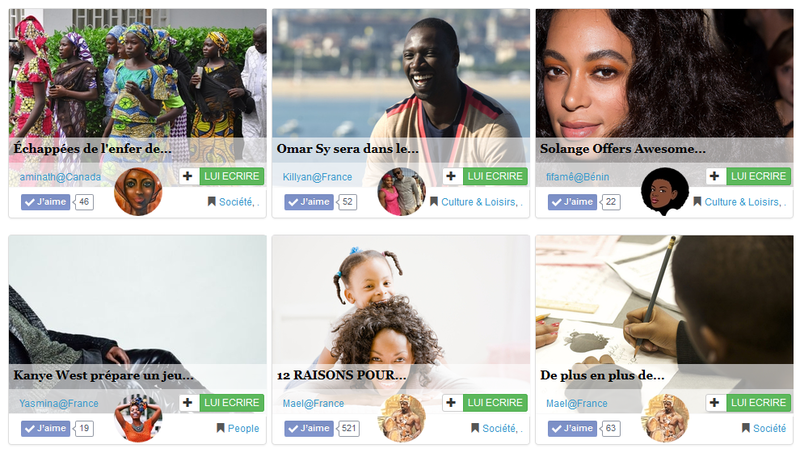Toggle J'aime with 521 likes

(x=309, y=429)
